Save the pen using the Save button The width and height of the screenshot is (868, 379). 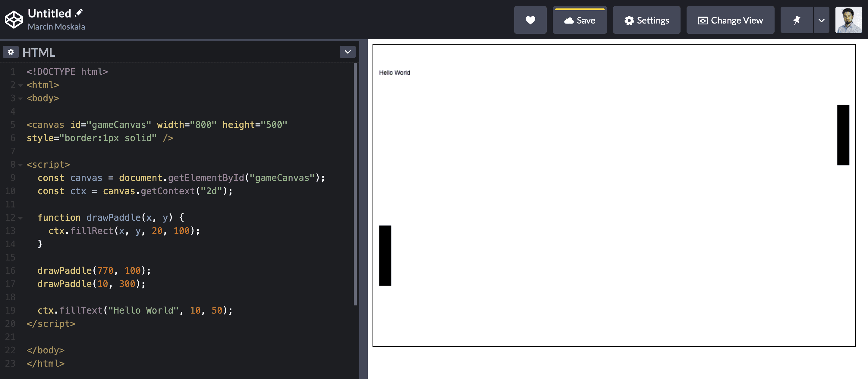tap(579, 20)
